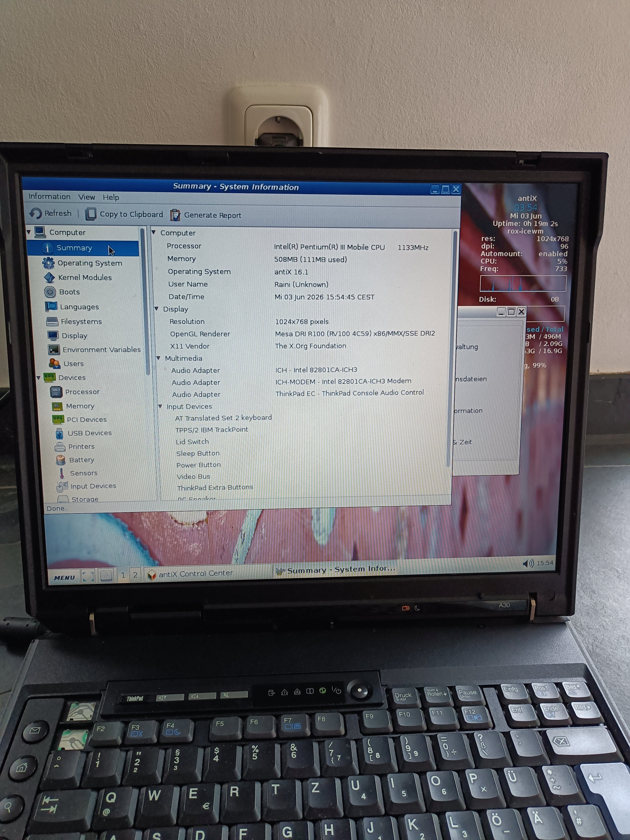Screen dimensions: 630x840
Task: Click the show-desktop icon on the taskbar
Action: point(88,576)
